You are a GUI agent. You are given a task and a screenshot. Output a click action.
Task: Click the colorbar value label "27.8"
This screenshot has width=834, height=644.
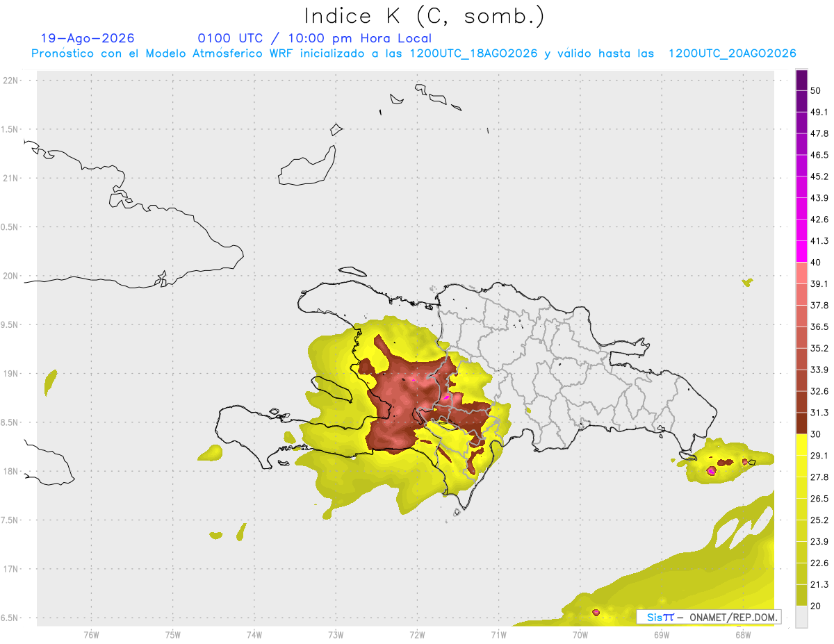click(819, 477)
